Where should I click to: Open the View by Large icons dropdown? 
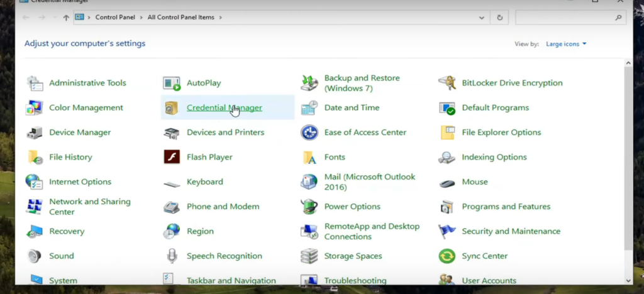[566, 44]
